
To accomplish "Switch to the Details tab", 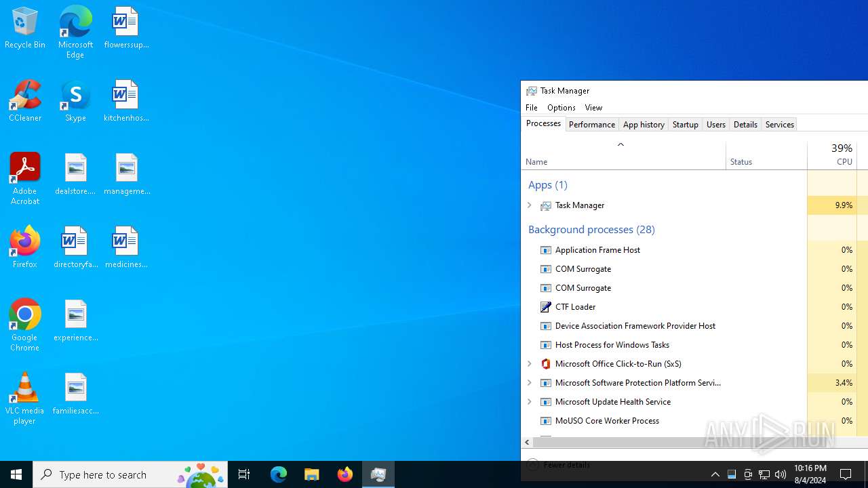I will point(745,125).
